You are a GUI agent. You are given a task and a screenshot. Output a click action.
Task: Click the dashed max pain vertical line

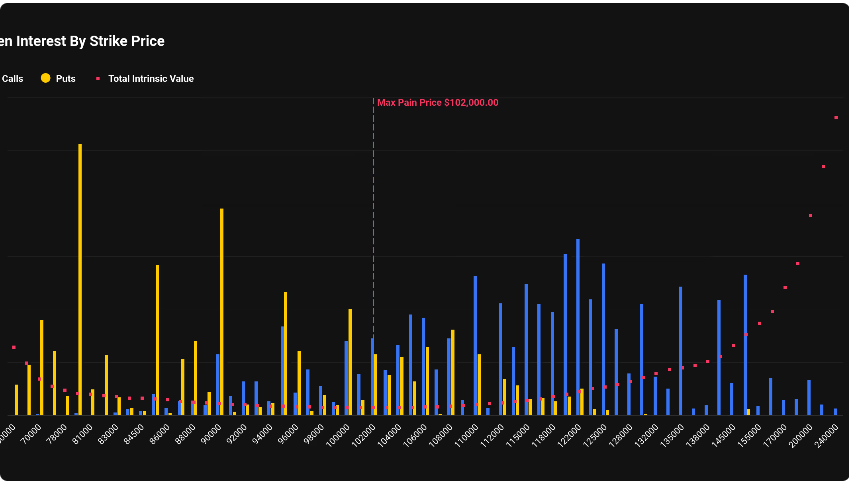coord(373,250)
